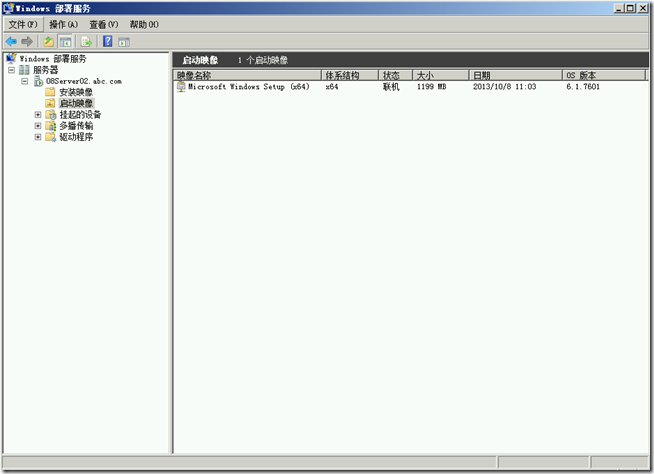The width and height of the screenshot is (654, 474).
Task: Click the 1199 MB size cell
Action: point(432,87)
